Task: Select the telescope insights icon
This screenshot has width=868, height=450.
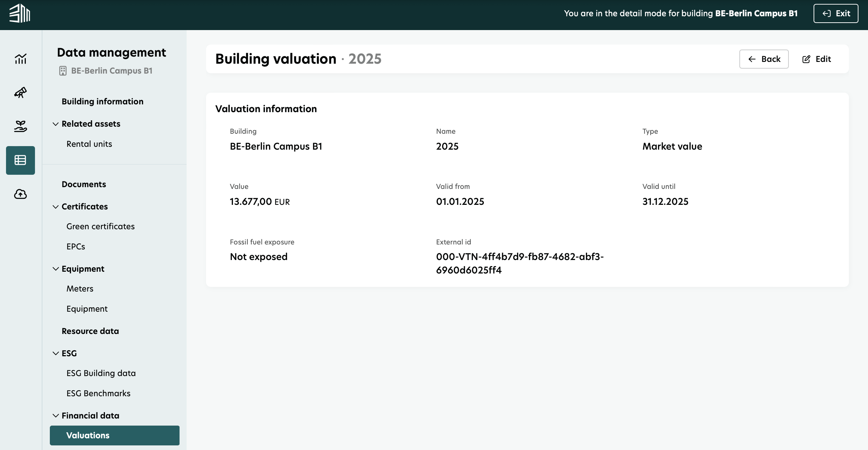Action: pyautogui.click(x=20, y=93)
